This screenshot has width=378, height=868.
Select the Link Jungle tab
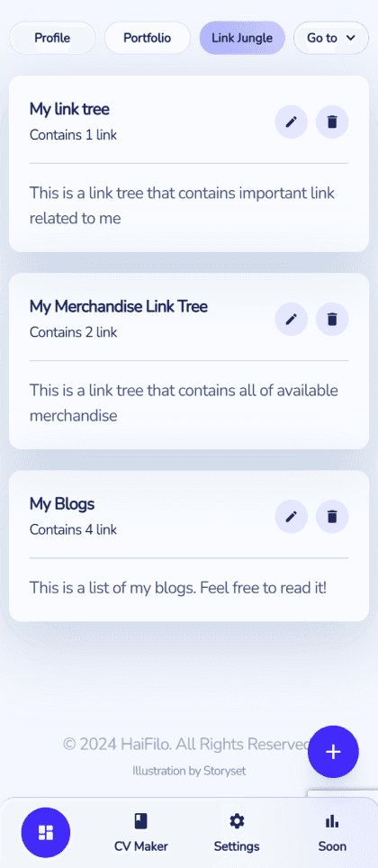click(x=242, y=38)
